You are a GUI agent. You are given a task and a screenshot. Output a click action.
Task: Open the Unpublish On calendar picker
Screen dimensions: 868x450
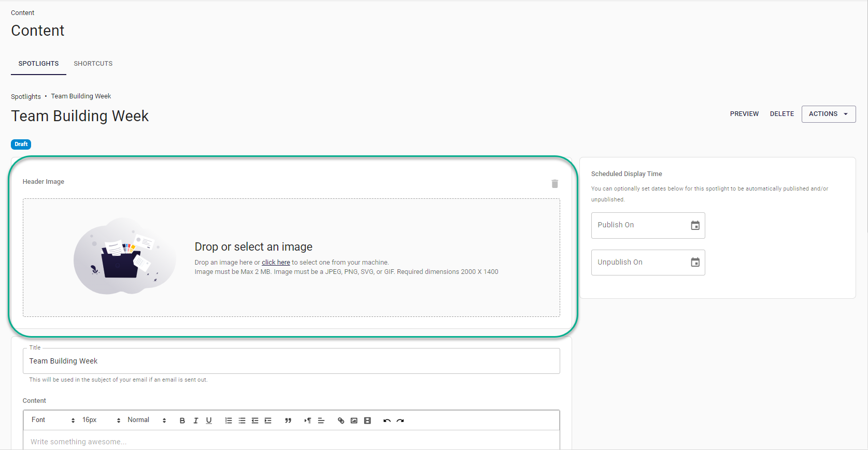click(695, 263)
